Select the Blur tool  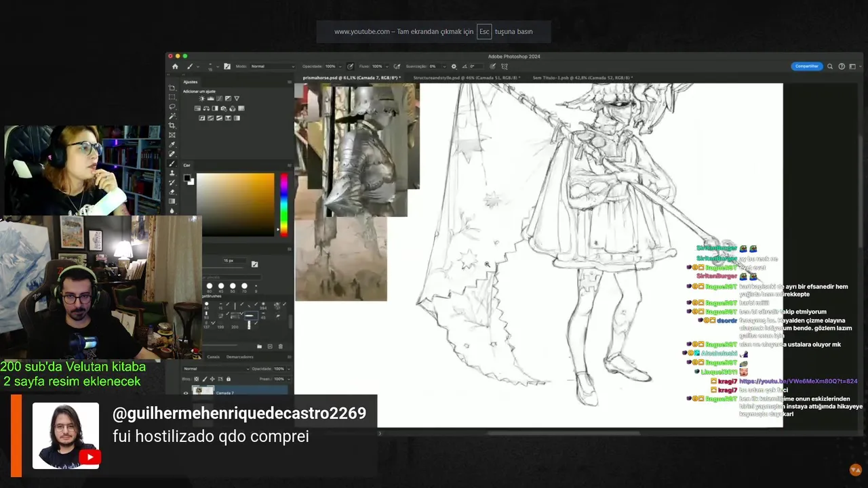tap(172, 211)
